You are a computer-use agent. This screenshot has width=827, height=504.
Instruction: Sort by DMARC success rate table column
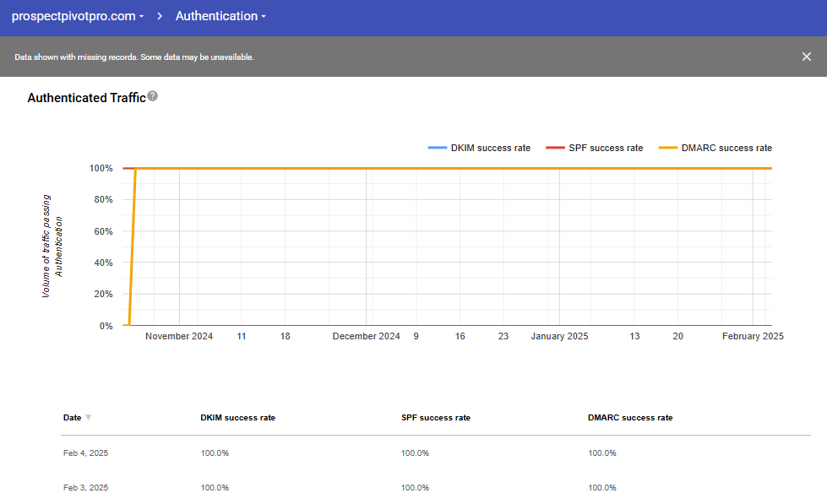(630, 418)
